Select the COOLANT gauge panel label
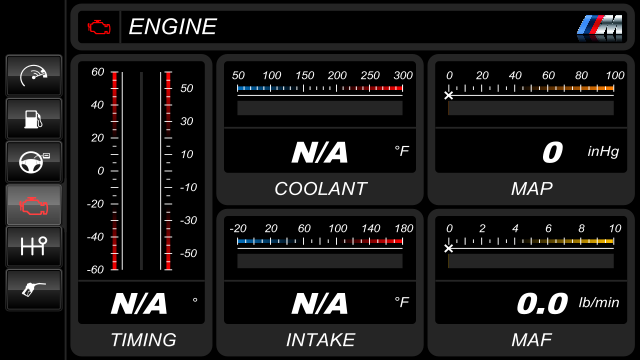The height and width of the screenshot is (360, 640). click(x=320, y=189)
